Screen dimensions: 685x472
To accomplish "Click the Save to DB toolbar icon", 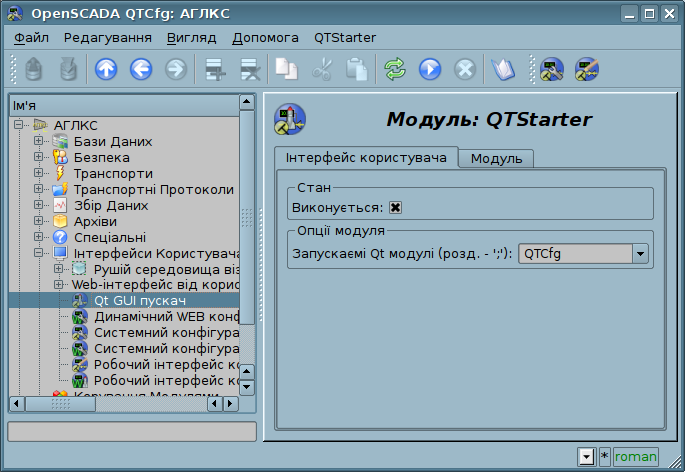I will tap(68, 69).
